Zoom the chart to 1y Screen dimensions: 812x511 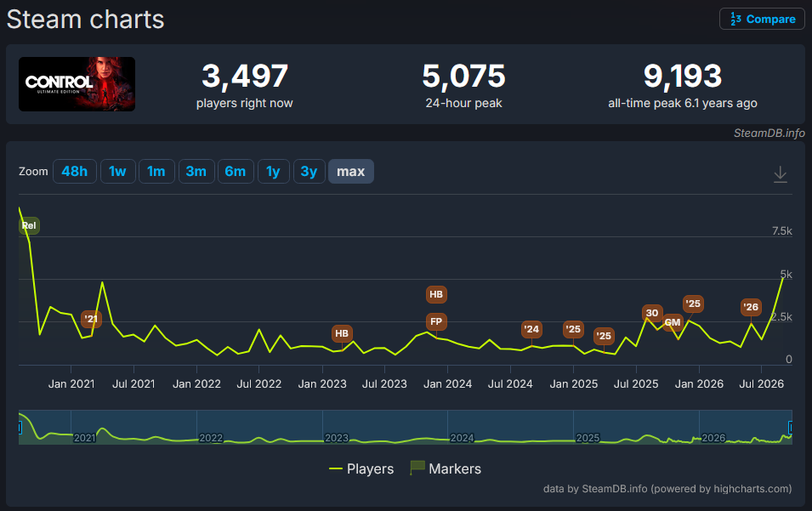[274, 172]
